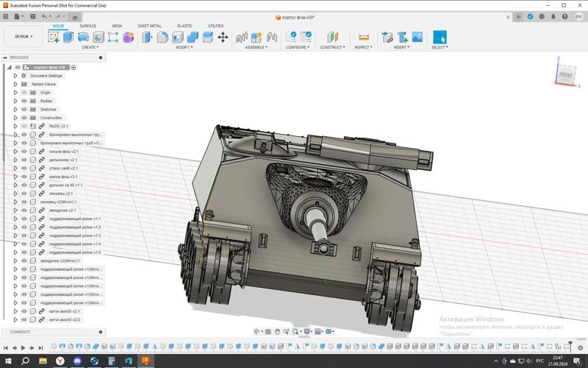Viewport: 588px width, 368px height.
Task: Expand the Construction folder tree node
Action: point(15,118)
